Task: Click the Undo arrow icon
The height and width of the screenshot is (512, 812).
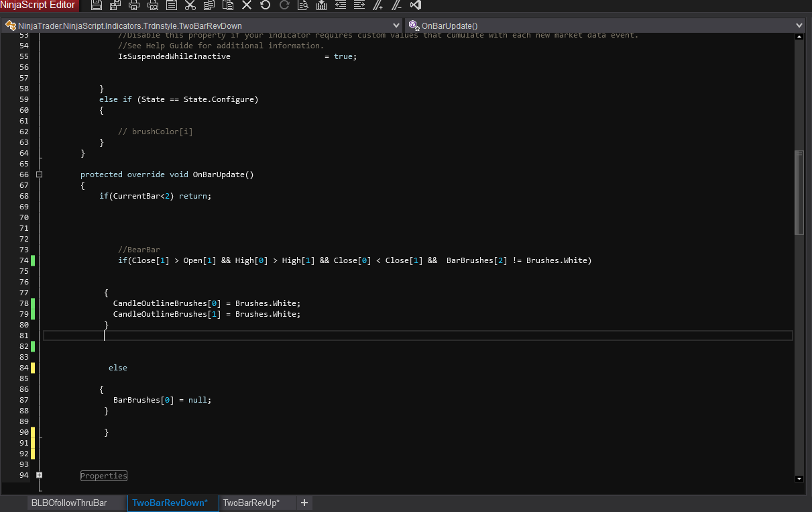Action: coord(266,5)
